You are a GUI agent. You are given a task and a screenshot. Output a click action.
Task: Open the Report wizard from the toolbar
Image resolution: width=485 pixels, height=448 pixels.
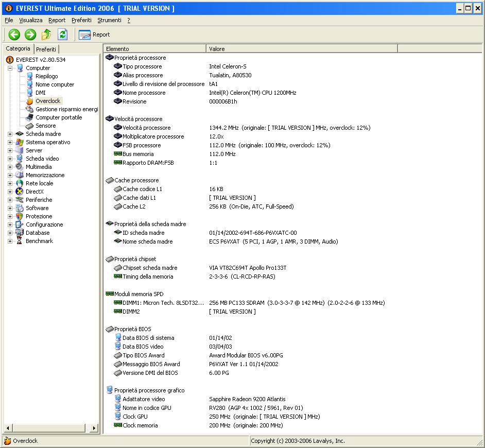(94, 35)
